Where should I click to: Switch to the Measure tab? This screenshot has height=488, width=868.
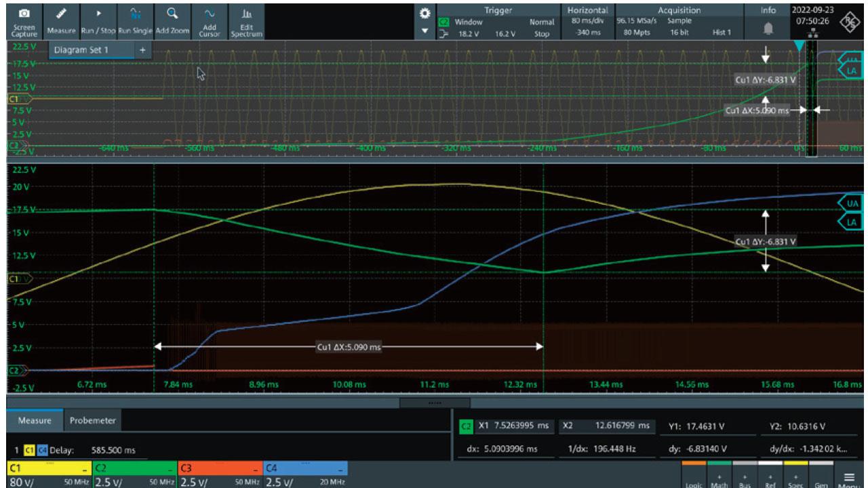35,420
